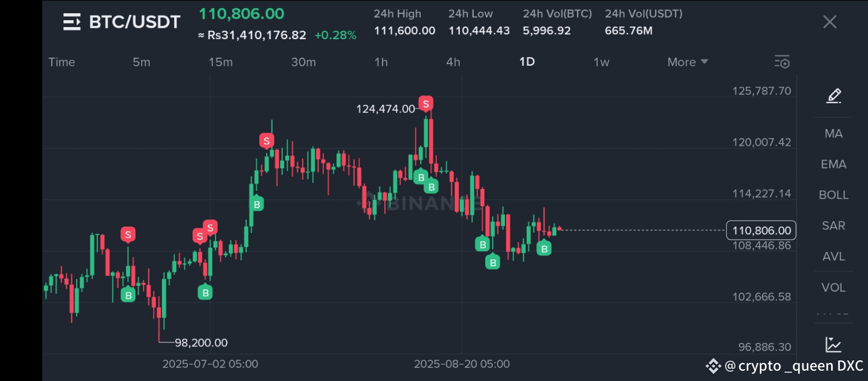This screenshot has height=381, width=868.
Task: Open the BTC/USDT pair selector
Action: pos(134,22)
